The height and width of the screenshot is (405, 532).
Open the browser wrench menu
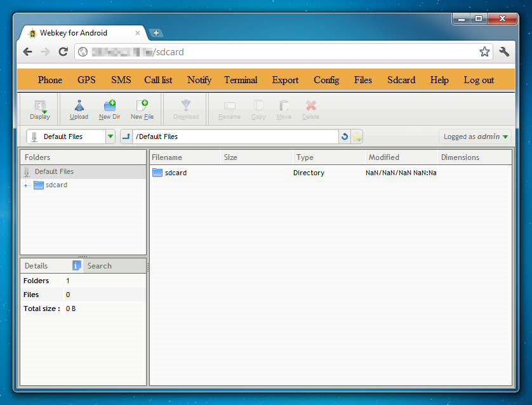point(505,52)
